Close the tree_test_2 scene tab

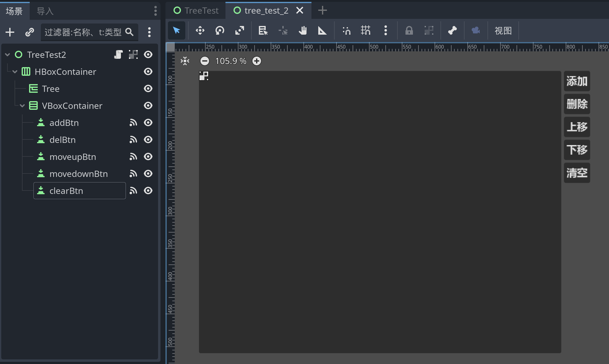tap(300, 11)
